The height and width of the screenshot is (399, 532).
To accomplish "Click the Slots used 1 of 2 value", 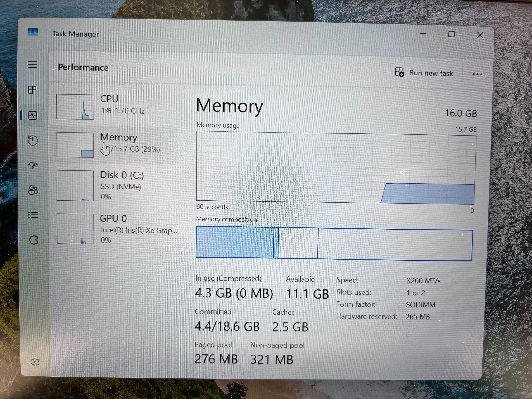I will click(x=416, y=293).
